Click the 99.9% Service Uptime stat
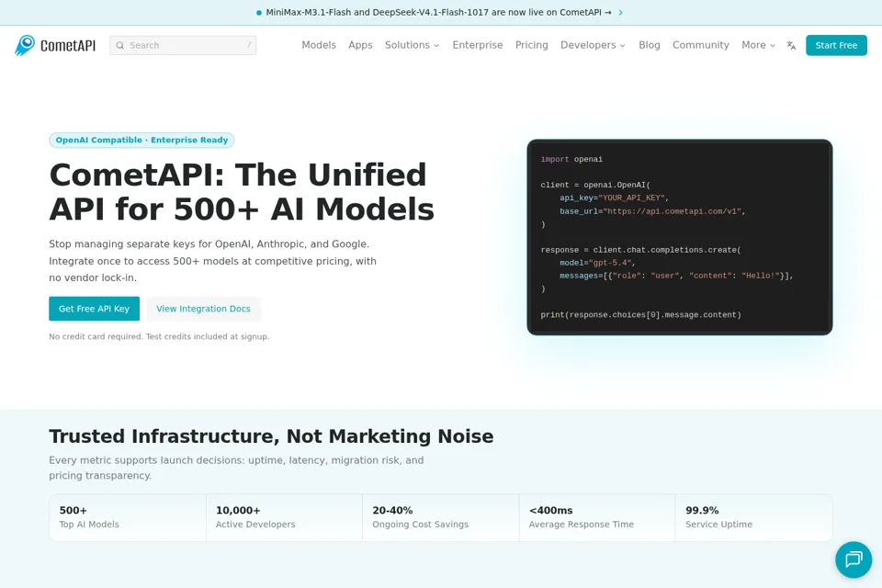The image size is (882, 588). coord(753,517)
